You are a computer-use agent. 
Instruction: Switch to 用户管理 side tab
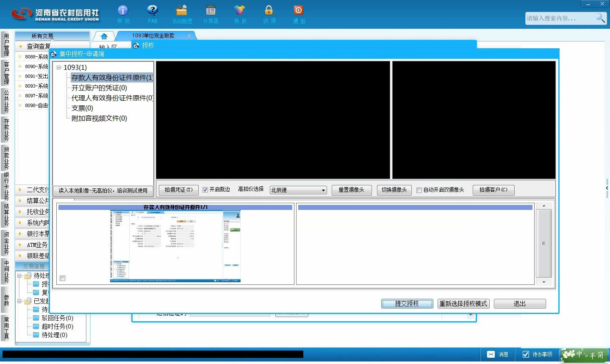click(x=6, y=45)
